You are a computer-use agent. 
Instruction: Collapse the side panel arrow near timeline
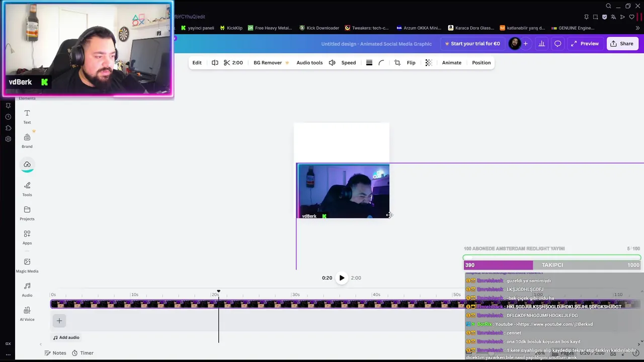[x=41, y=344]
